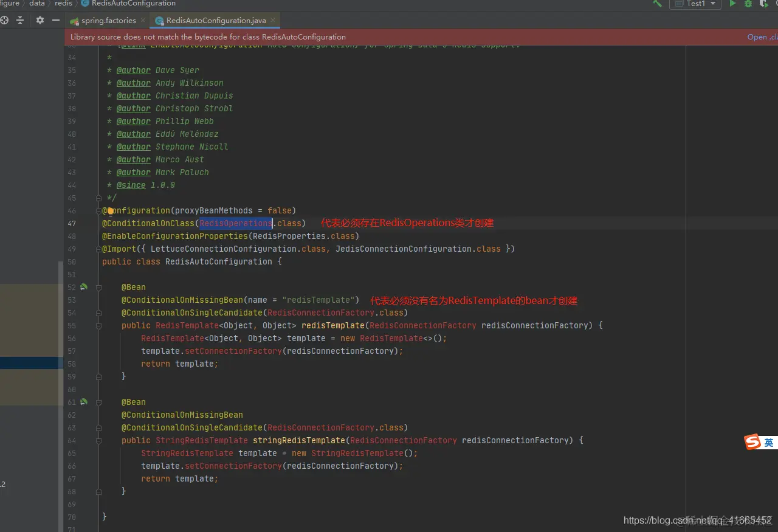
Task: Click the redisTemplate method name on line 55
Action: click(333, 325)
